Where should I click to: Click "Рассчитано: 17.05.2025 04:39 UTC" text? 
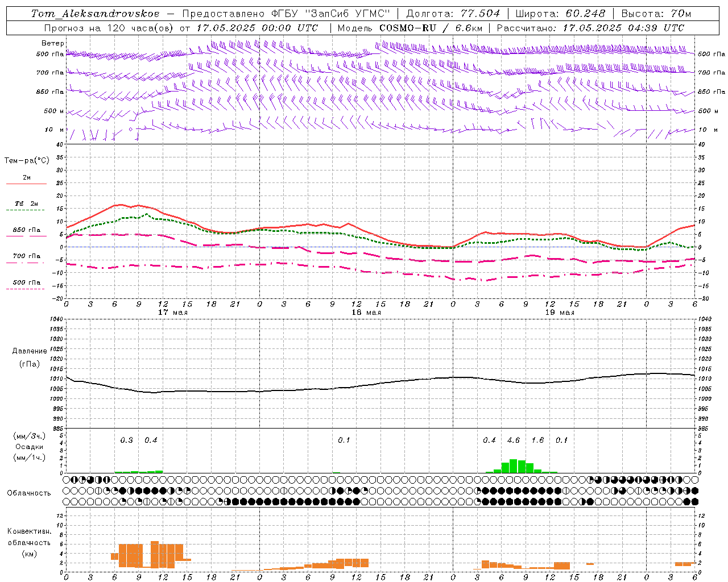pyautogui.click(x=590, y=28)
